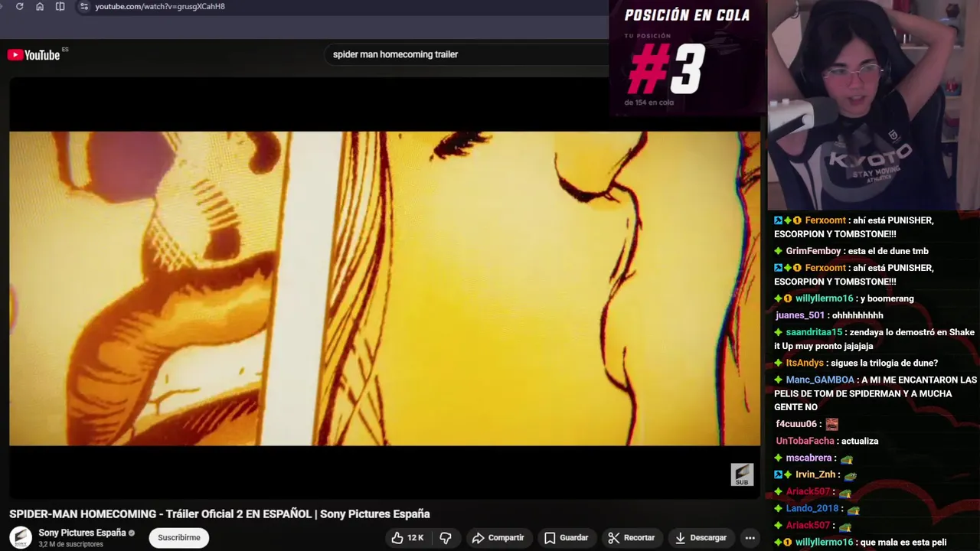
Task: Go to browser home page icon
Action: click(40, 6)
